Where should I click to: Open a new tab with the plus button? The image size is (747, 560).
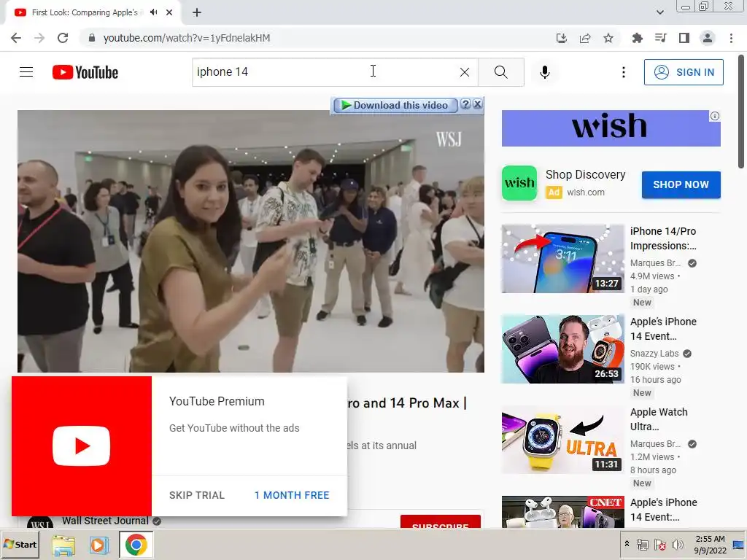(197, 12)
